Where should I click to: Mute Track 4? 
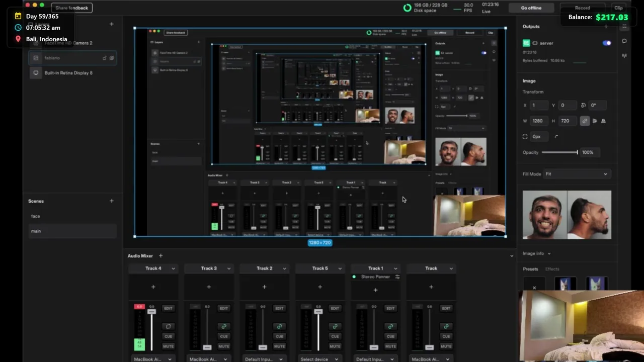168,346
